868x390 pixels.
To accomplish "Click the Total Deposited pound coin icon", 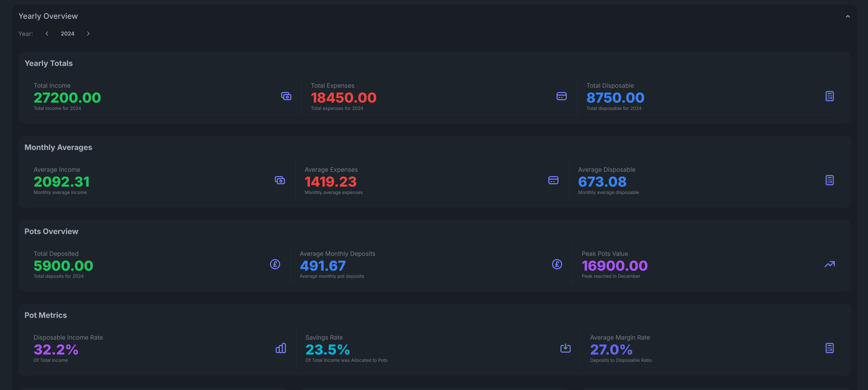I will click(275, 264).
